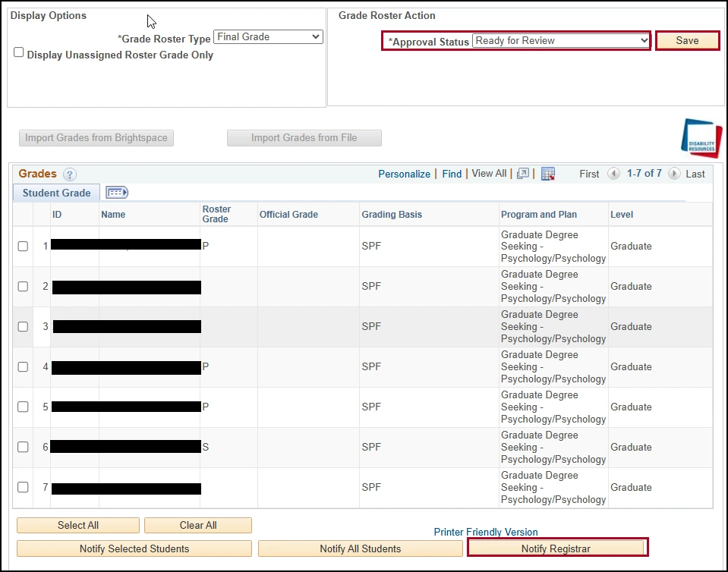Click the ID column header
This screenshot has width=728, height=572.
57,215
